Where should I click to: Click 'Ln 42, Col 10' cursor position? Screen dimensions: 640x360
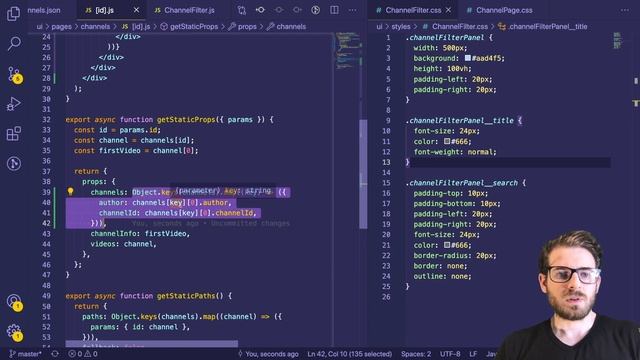coord(349,354)
